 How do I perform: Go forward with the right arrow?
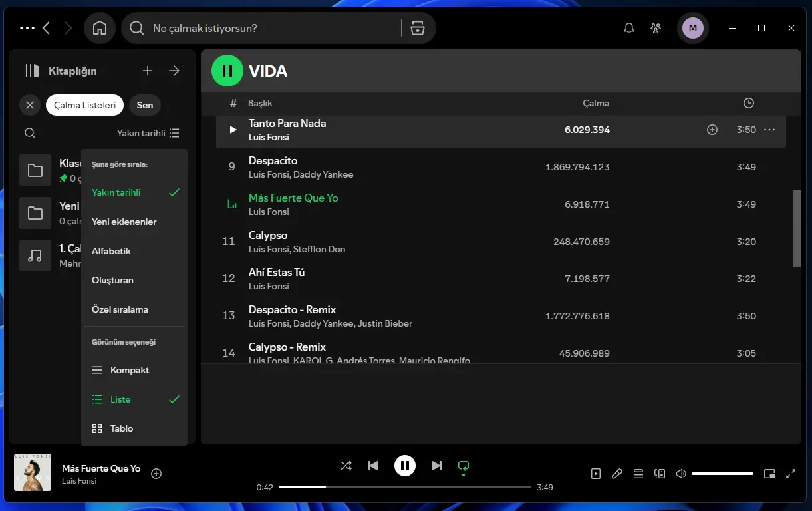pos(68,28)
